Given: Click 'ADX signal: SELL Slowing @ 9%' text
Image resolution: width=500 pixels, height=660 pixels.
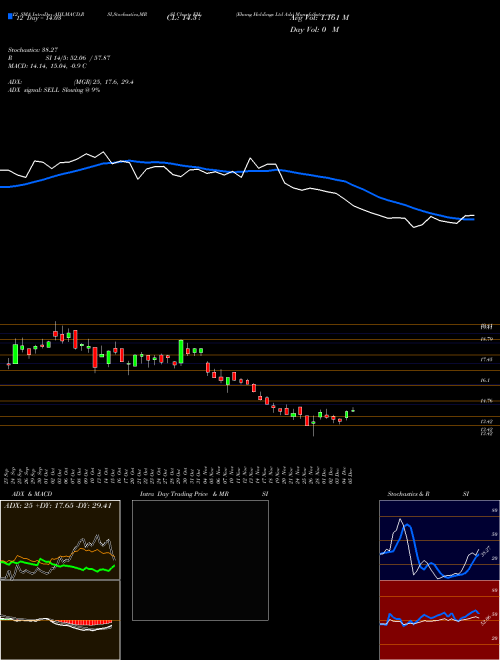Looking at the screenshot, I should tap(54, 90).
